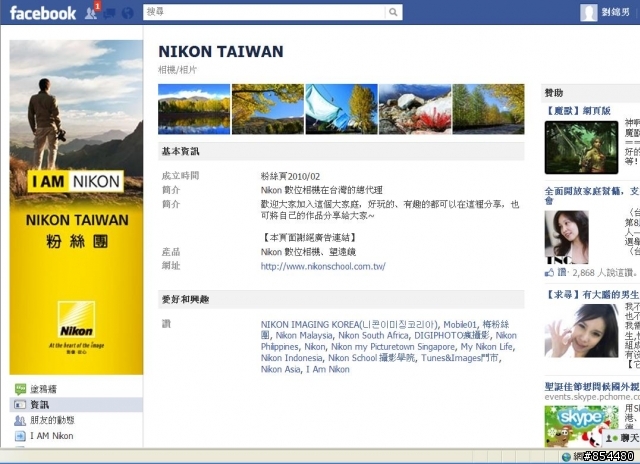
Task: Open Nikon Asia page link
Action: click(x=280, y=369)
